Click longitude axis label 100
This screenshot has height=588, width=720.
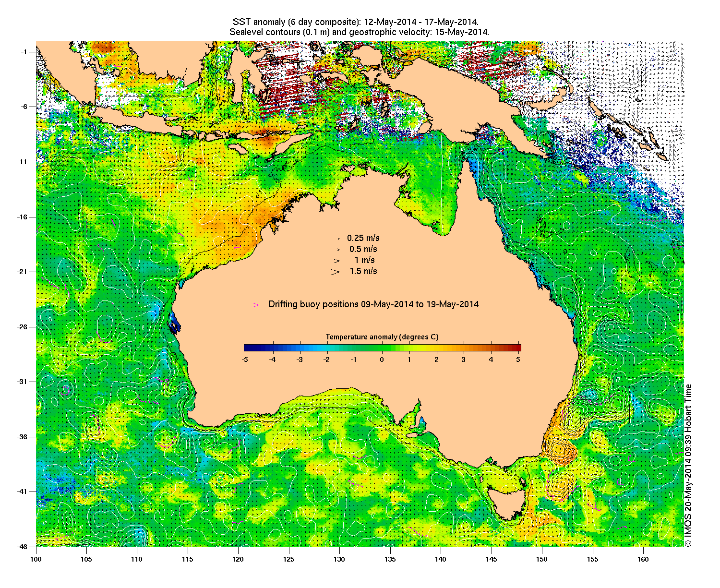pos(36,559)
